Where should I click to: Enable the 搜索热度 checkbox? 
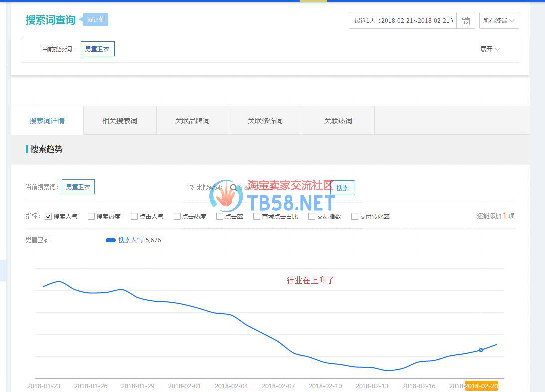91,216
